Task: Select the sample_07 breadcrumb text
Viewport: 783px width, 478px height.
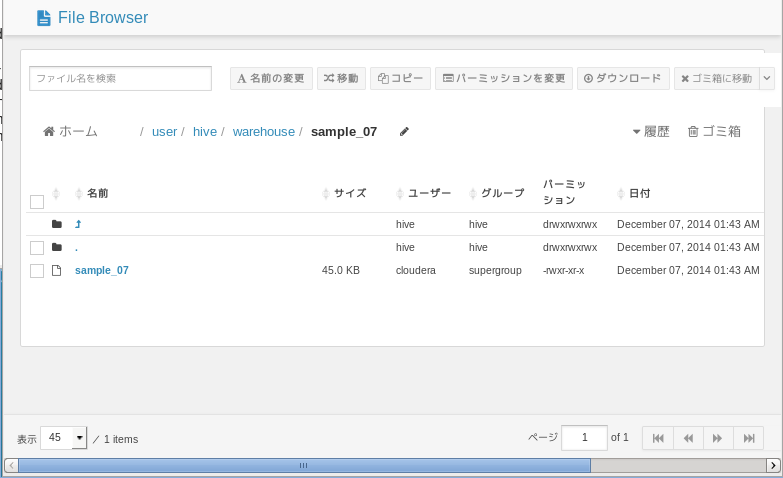Action: pos(344,132)
